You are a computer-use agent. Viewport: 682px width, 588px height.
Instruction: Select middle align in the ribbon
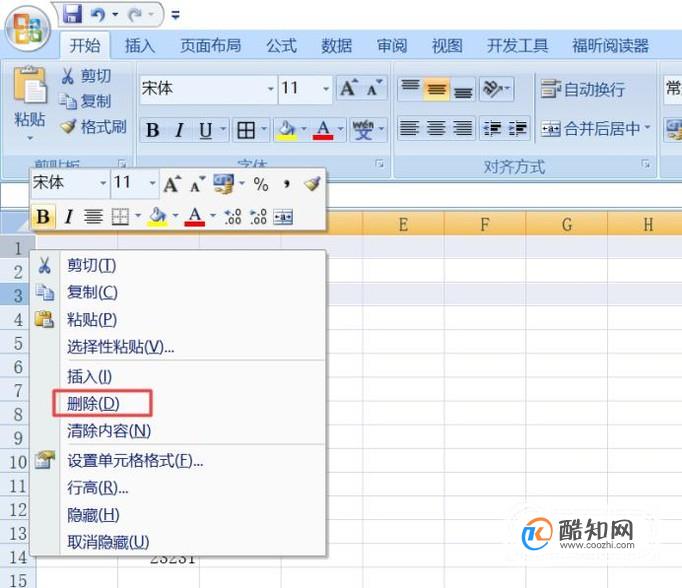pos(437,88)
